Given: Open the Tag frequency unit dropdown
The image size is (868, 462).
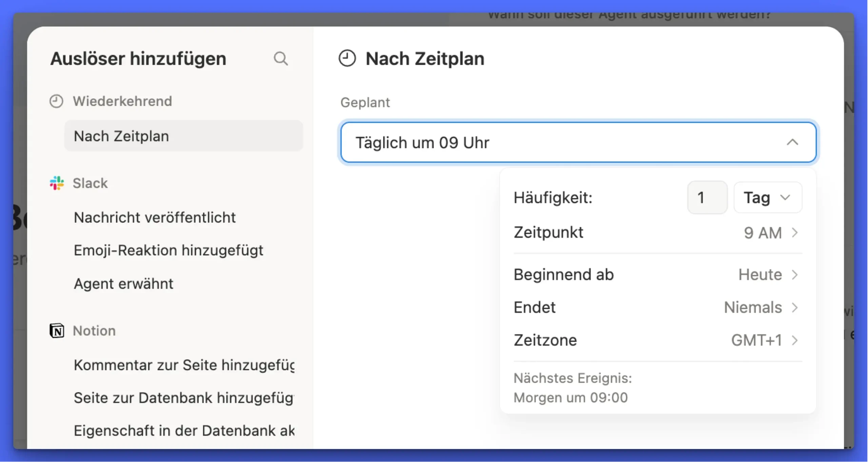Looking at the screenshot, I should pos(767,197).
